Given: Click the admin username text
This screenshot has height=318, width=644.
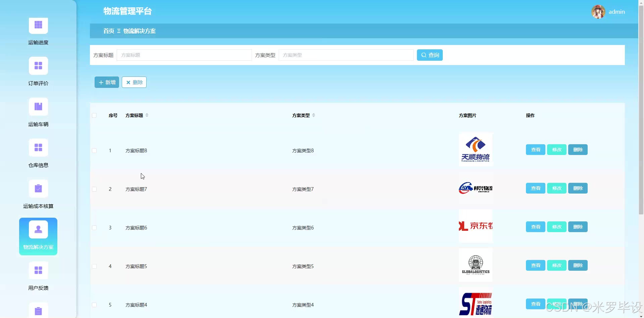Looking at the screenshot, I should pos(617,12).
